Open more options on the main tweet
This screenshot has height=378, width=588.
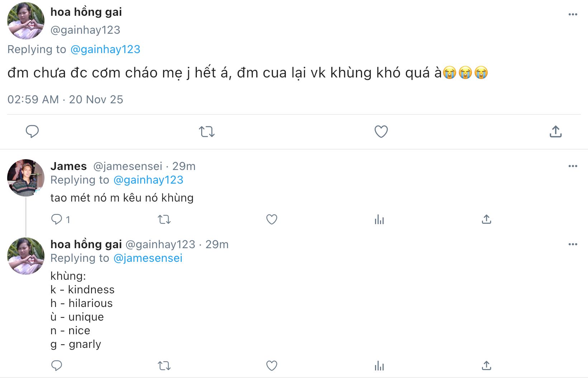[573, 14]
